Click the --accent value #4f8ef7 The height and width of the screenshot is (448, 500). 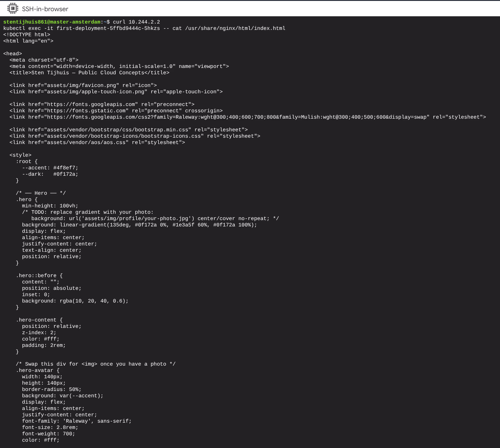pyautogui.click(x=66, y=168)
